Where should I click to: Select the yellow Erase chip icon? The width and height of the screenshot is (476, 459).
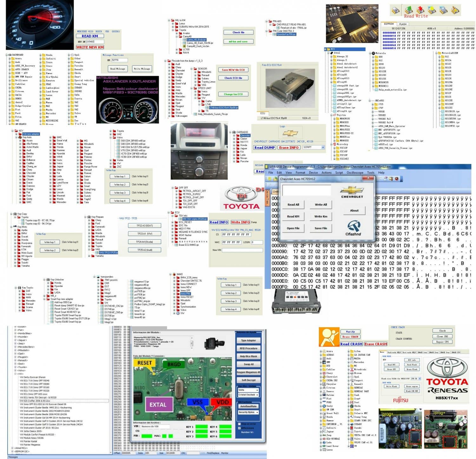click(433, 10)
